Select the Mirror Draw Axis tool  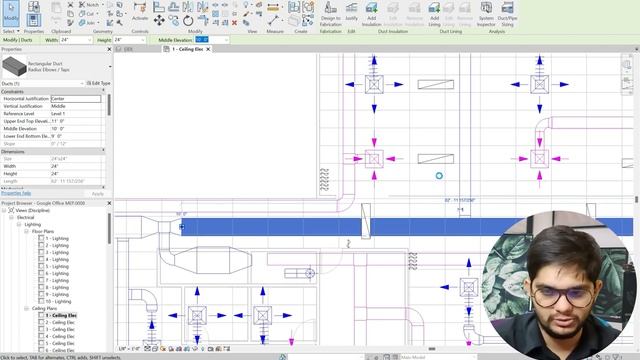point(202,7)
